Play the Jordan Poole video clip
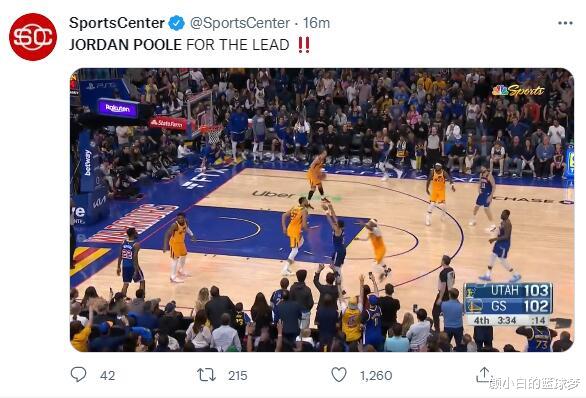This screenshot has width=586, height=398. coord(322,210)
